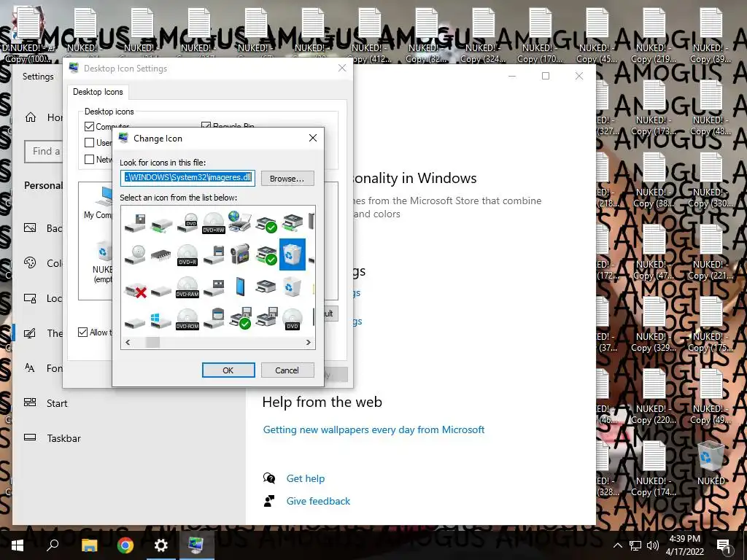Viewport: 747px width, 560px height.
Task: Click the icon list scrollbar thumb
Action: tap(152, 343)
